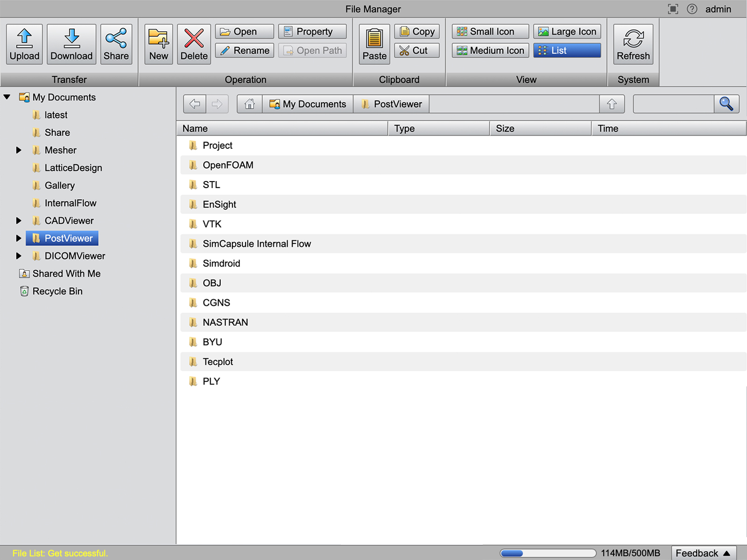Switch to Medium Icon view
Screen dimensions: 747x560
[490, 50]
